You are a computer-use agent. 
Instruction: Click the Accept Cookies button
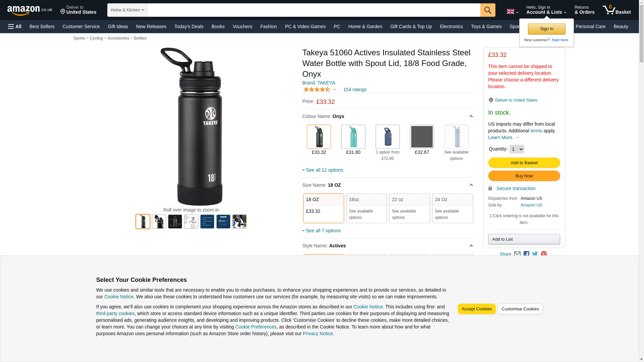476,309
